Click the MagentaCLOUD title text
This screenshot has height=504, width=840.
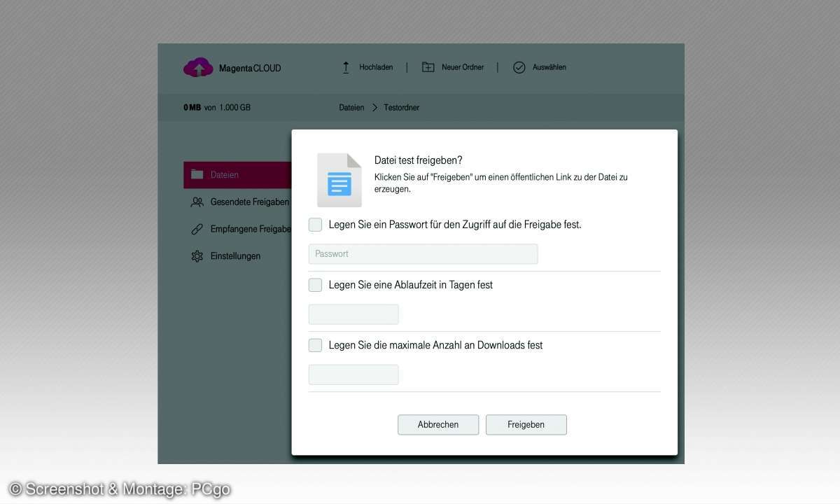tap(250, 68)
